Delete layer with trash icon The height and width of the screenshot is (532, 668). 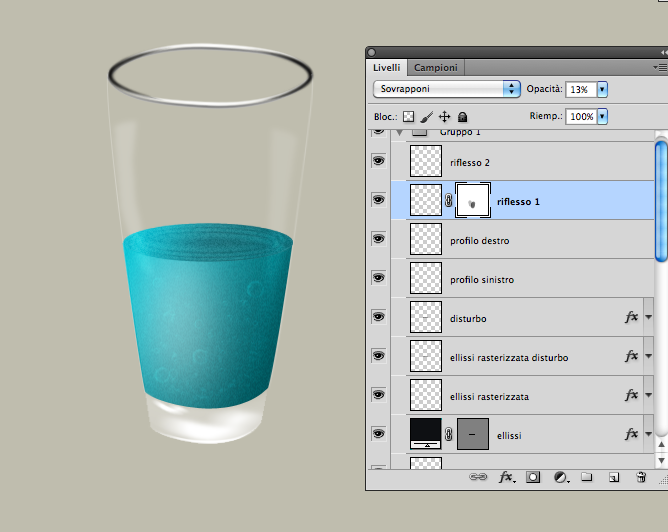tap(641, 477)
